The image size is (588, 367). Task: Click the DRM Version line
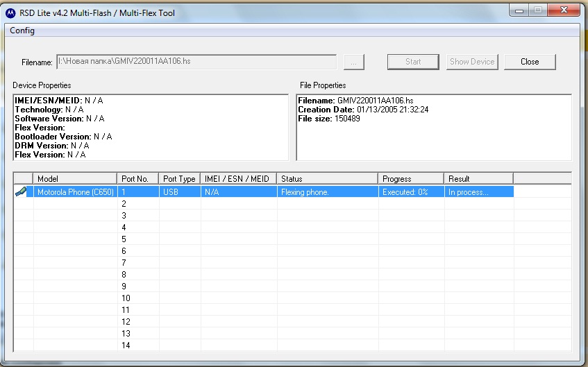(x=52, y=146)
